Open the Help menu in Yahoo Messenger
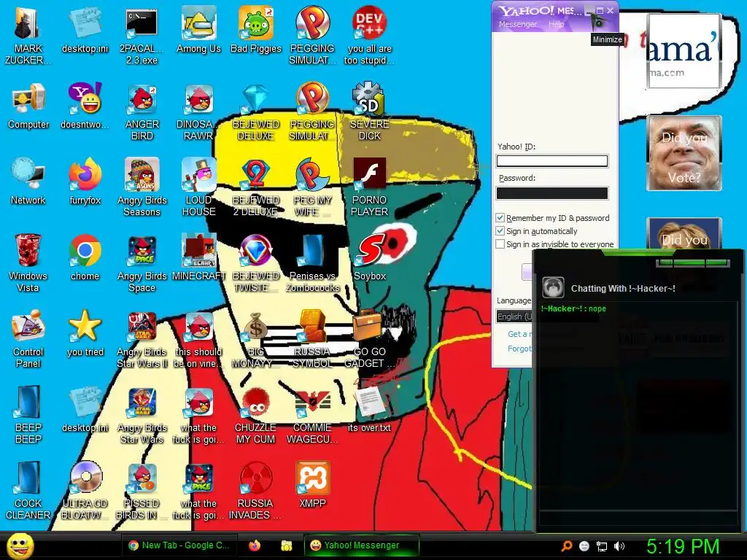 556,24
